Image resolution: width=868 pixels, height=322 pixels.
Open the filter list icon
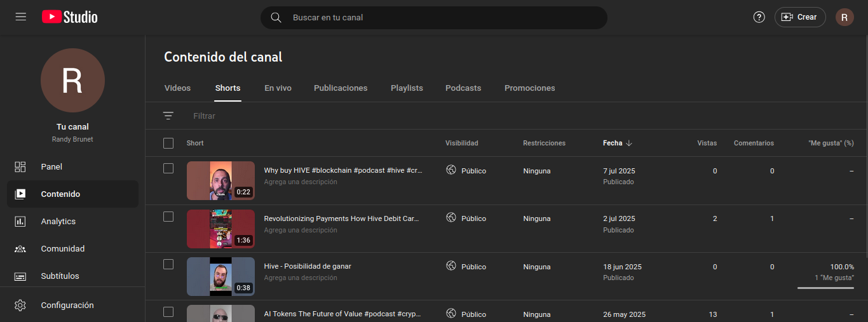[168, 116]
